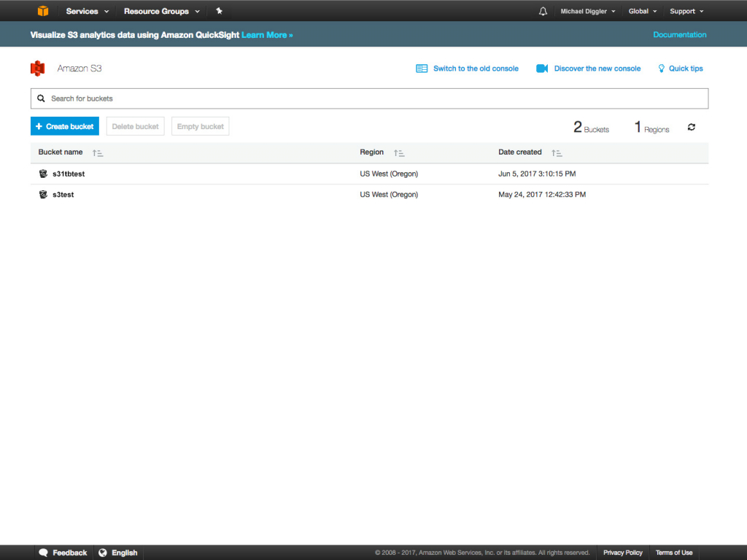Click the bucket icon beside s31tbtest
747x560 pixels.
pyautogui.click(x=43, y=174)
